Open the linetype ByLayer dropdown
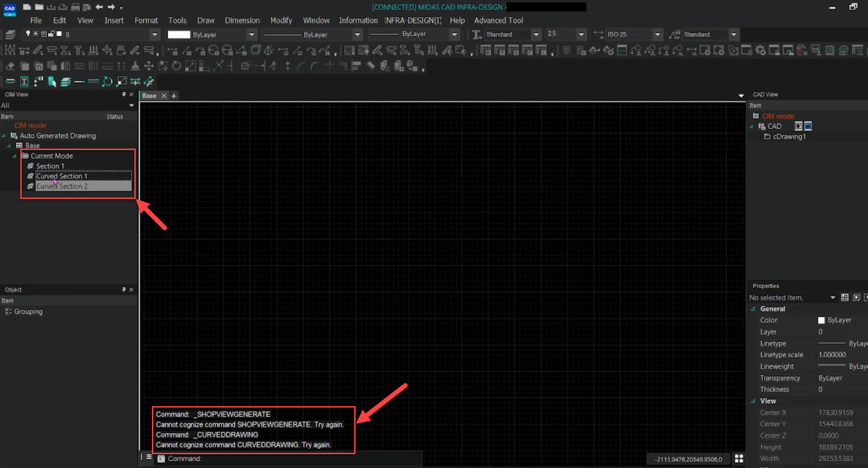Image resolution: width=868 pixels, height=468 pixels. pyautogui.click(x=357, y=35)
